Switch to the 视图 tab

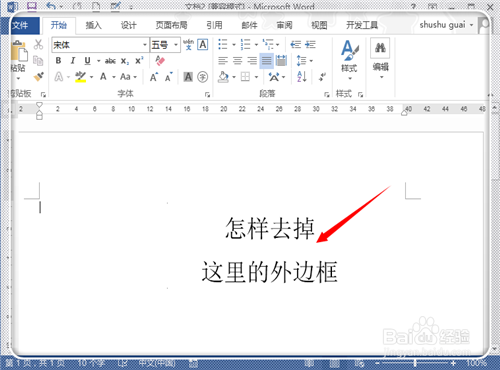[319, 25]
